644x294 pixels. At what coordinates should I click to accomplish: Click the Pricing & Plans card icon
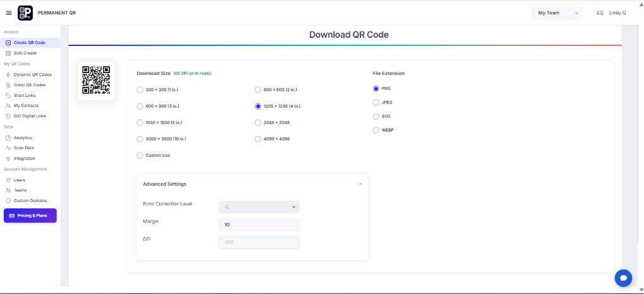pos(12,216)
